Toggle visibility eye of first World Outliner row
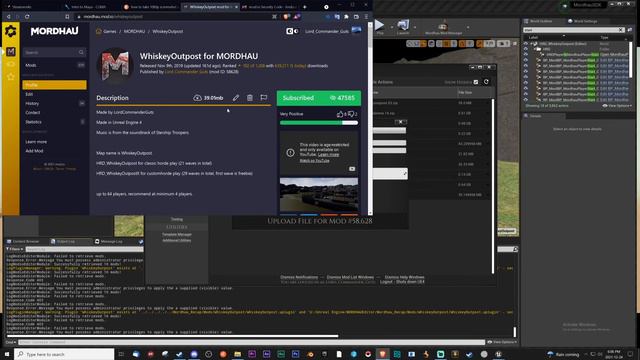 click(x=526, y=44)
